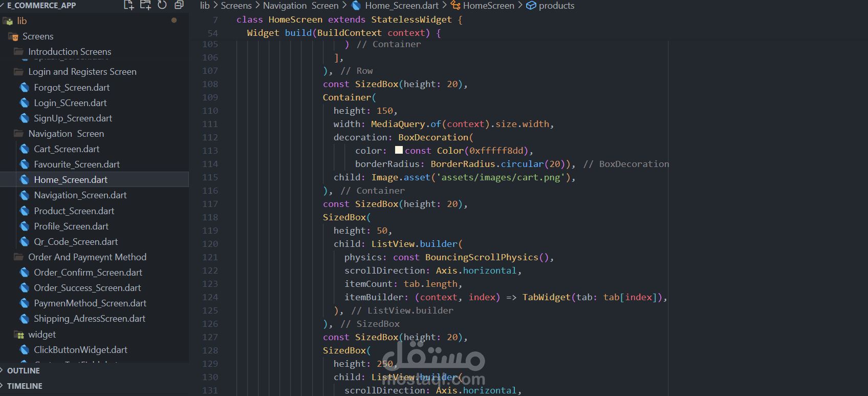Click the Home_Screen.dart breadcrumb item

(x=402, y=6)
